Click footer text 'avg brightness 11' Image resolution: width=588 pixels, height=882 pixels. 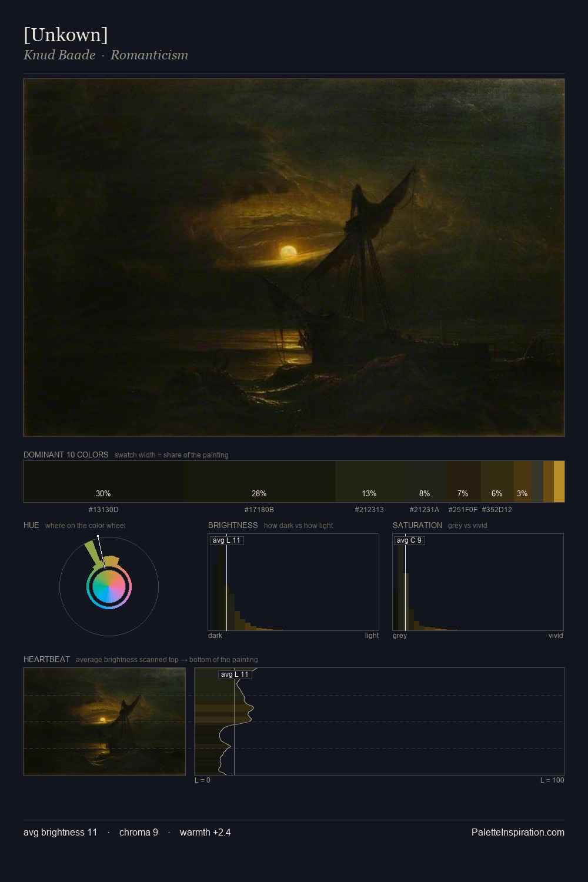[60, 832]
